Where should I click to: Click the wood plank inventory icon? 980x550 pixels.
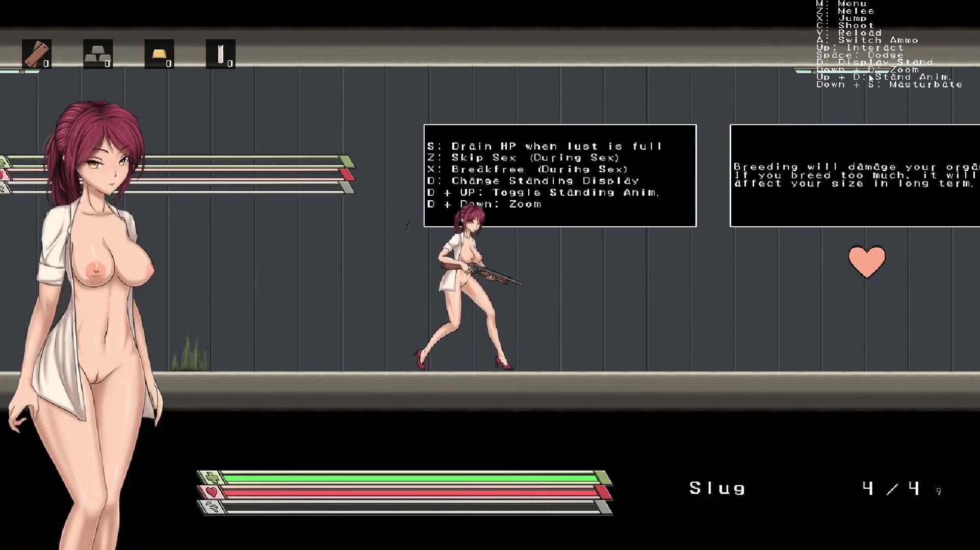(x=36, y=54)
